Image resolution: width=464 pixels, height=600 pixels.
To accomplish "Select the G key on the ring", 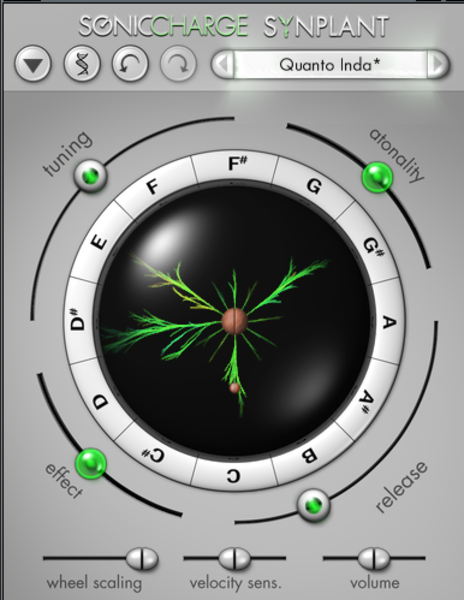I will 314,187.
